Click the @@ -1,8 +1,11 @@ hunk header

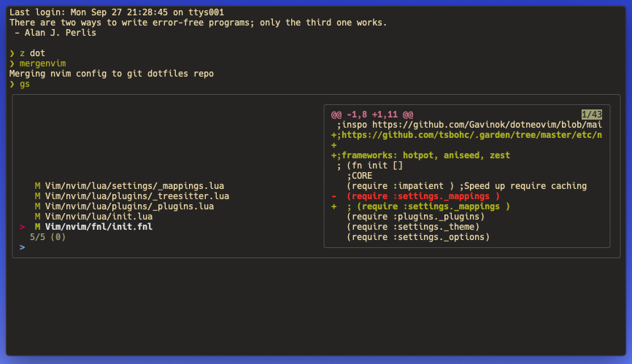click(x=372, y=115)
